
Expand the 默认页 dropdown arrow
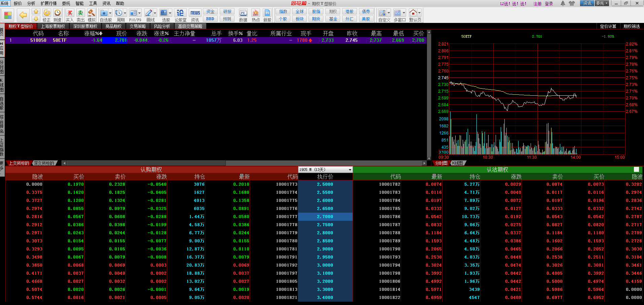pos(419,13)
